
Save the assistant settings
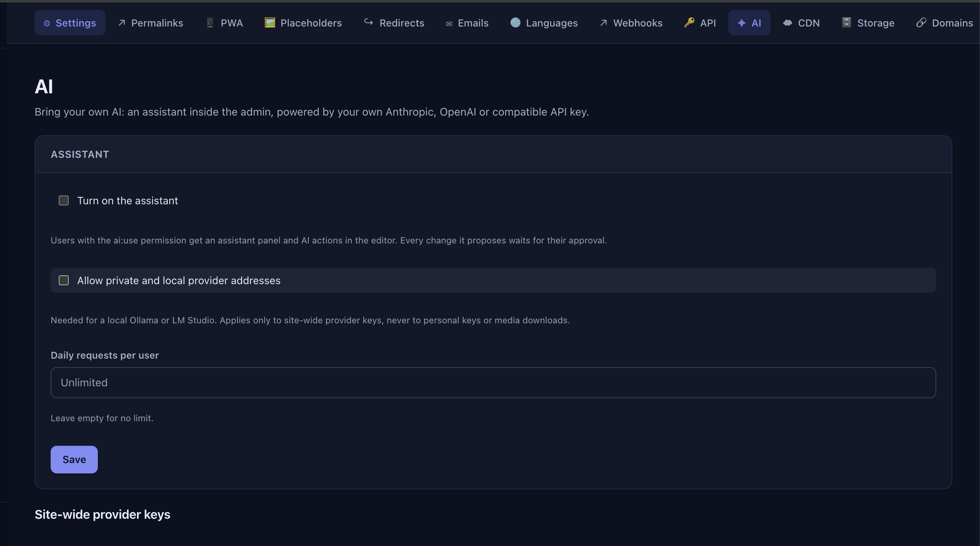click(x=74, y=460)
